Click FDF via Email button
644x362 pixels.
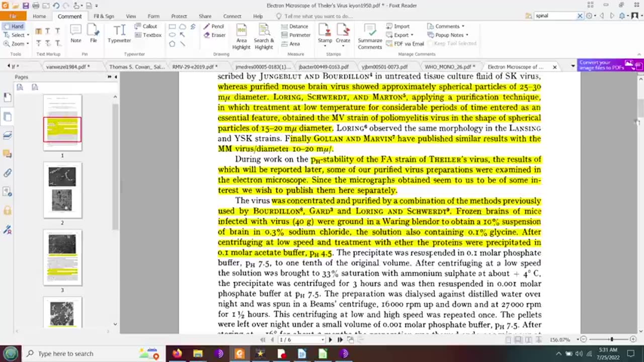pos(405,44)
